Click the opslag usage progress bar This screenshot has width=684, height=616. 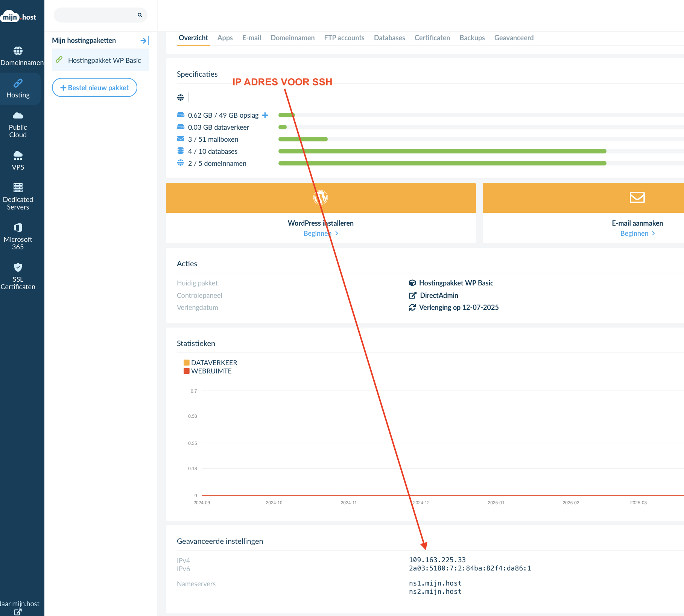[x=481, y=115]
